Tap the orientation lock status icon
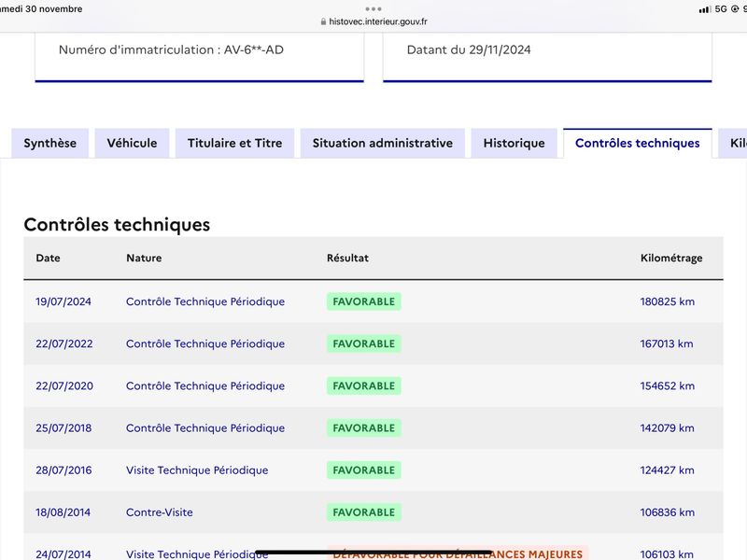Viewport: 747px width, 560px height. [x=735, y=9]
